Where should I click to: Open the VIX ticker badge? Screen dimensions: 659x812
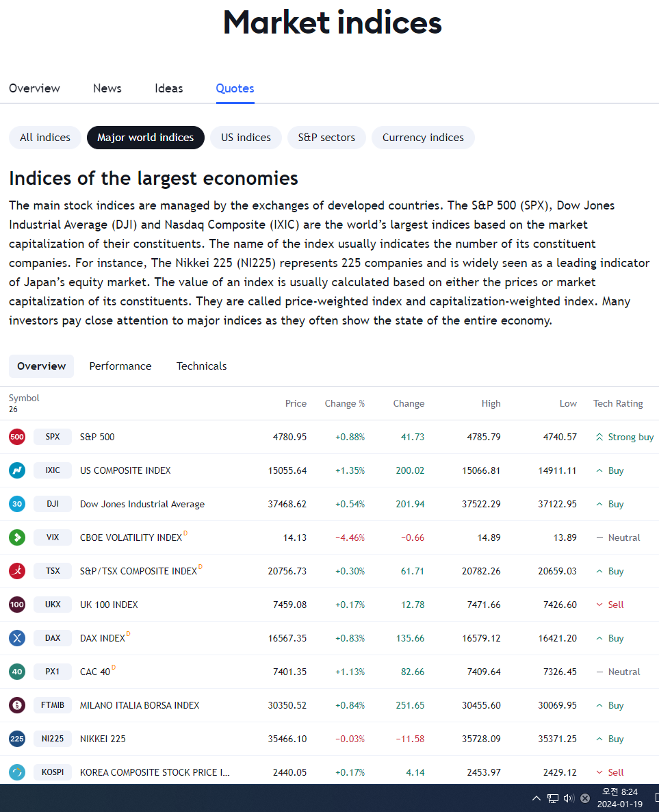point(53,537)
